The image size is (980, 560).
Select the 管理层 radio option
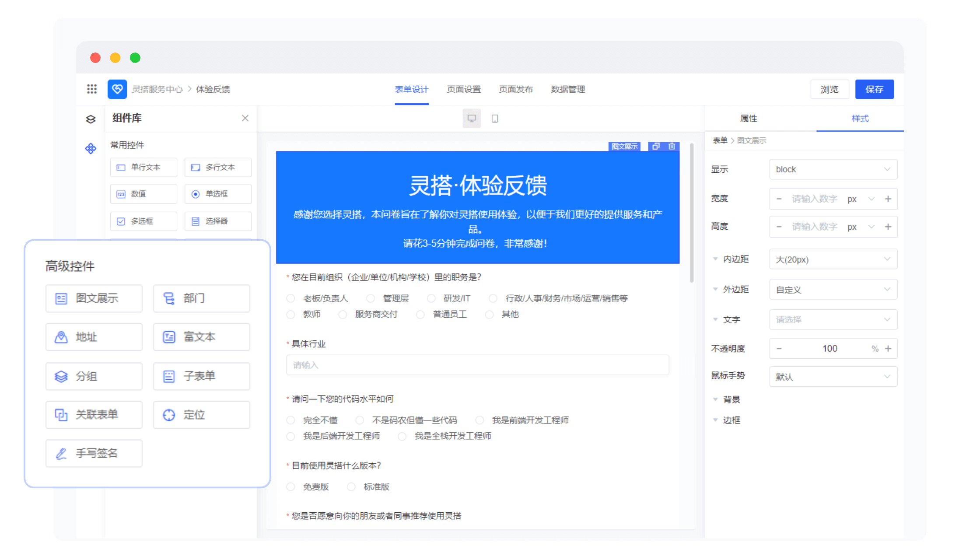click(370, 298)
